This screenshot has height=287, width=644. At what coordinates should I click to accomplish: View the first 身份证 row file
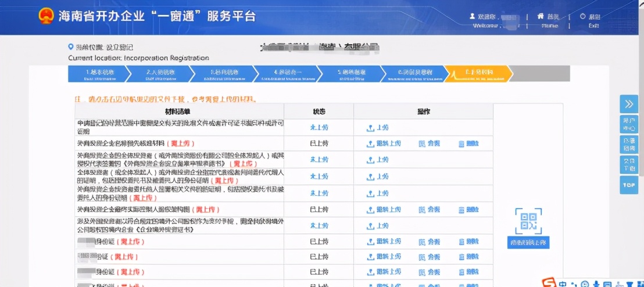coord(429,242)
